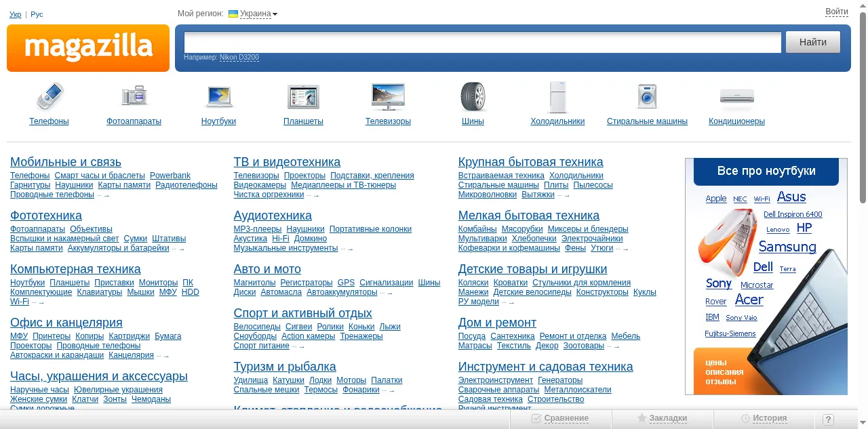
Task: Open the Мобильные и связь heading
Action: [x=66, y=162]
